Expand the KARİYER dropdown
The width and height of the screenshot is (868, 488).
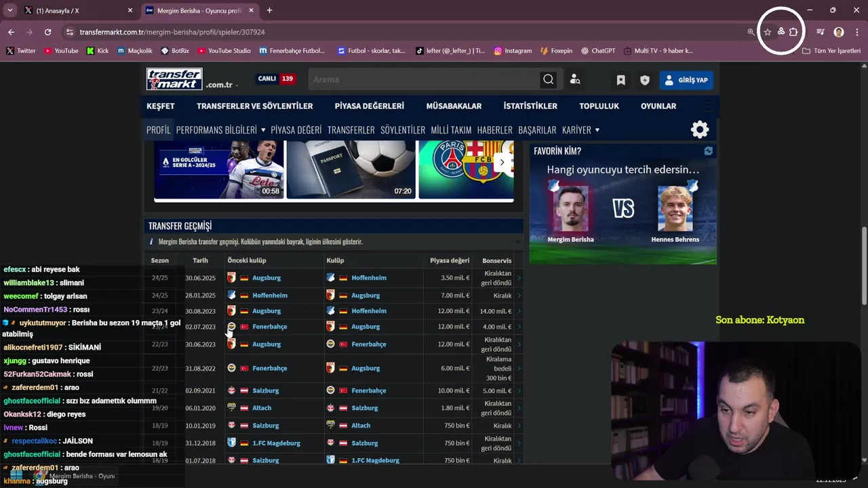tap(580, 129)
